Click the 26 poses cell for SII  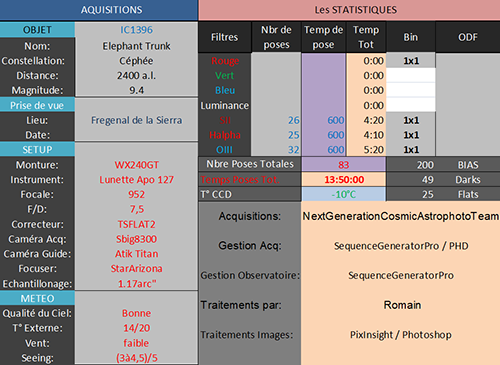point(276,120)
